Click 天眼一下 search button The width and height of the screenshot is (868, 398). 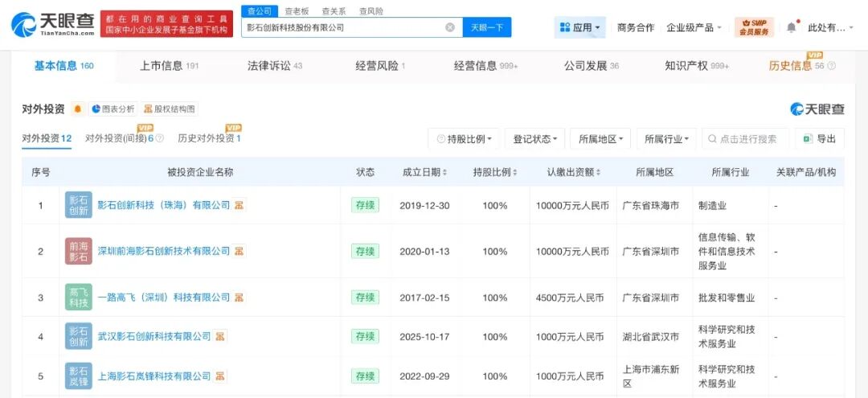pos(487,27)
